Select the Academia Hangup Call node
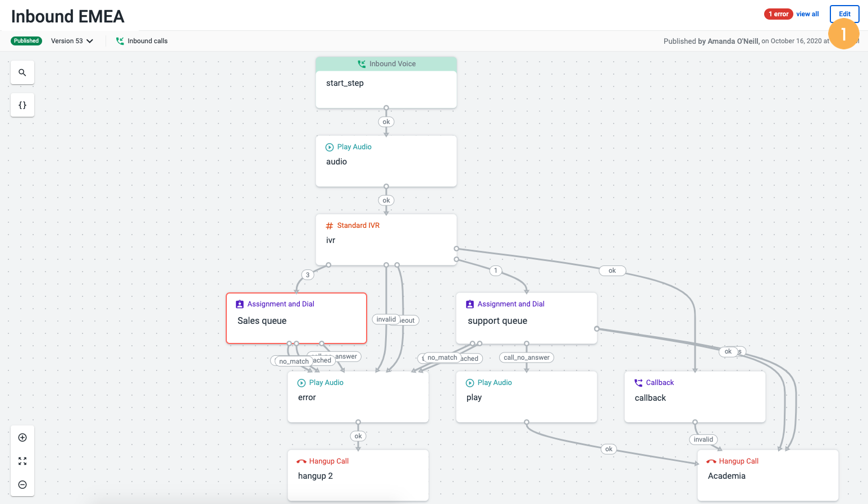 (x=768, y=475)
